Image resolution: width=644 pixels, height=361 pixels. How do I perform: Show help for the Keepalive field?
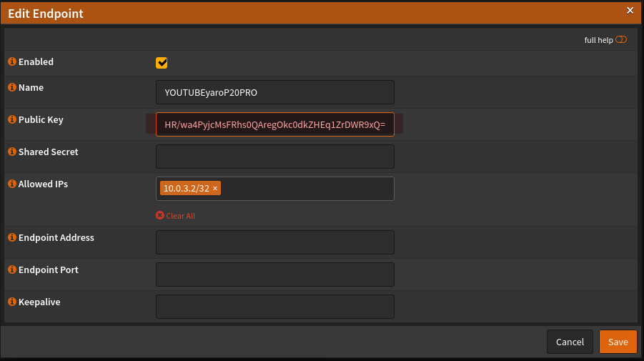coord(12,302)
